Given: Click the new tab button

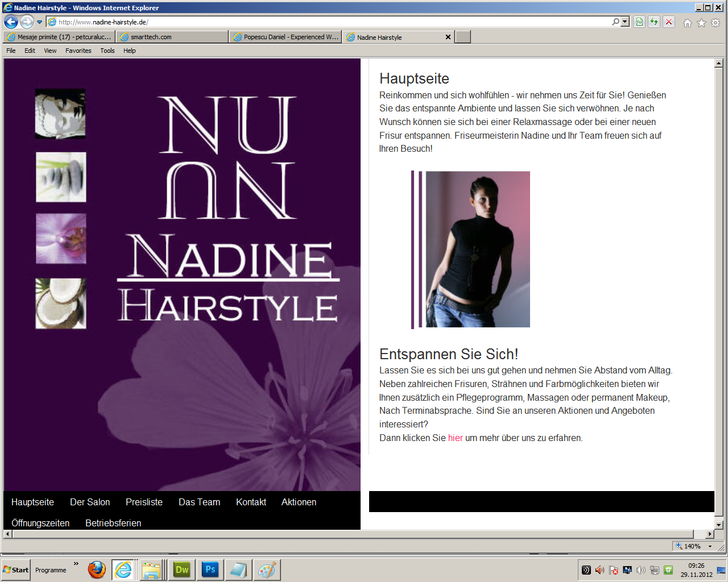Looking at the screenshot, I should [464, 37].
